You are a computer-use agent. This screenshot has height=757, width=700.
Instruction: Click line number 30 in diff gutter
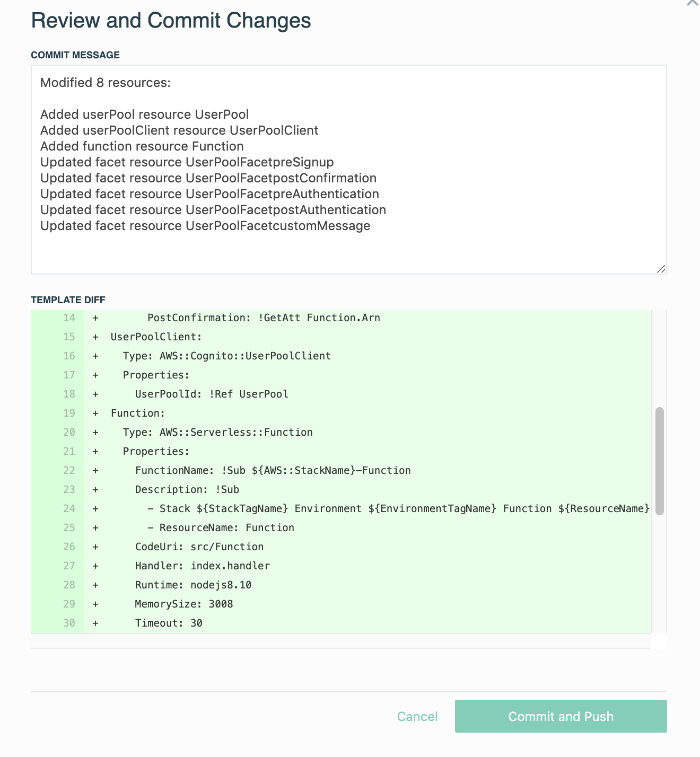pyautogui.click(x=69, y=623)
